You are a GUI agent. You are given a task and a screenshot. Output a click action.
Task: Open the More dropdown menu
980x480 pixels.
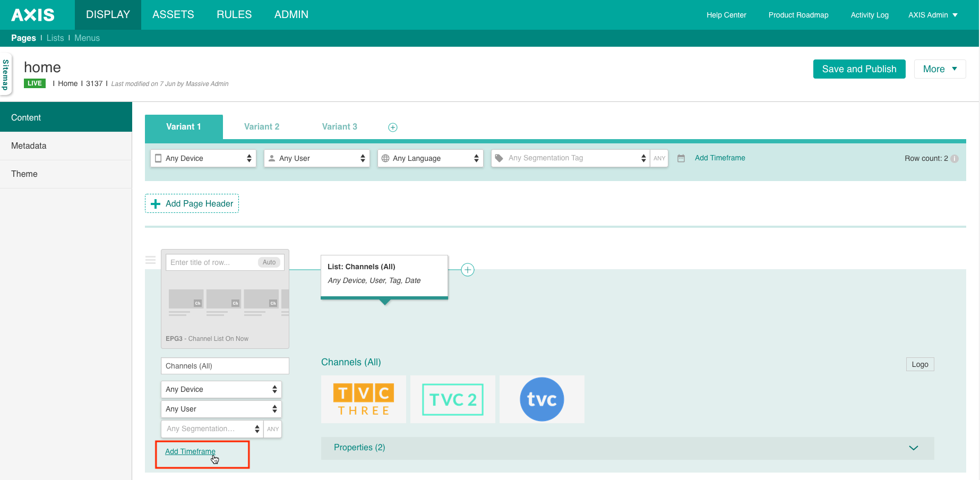click(940, 69)
